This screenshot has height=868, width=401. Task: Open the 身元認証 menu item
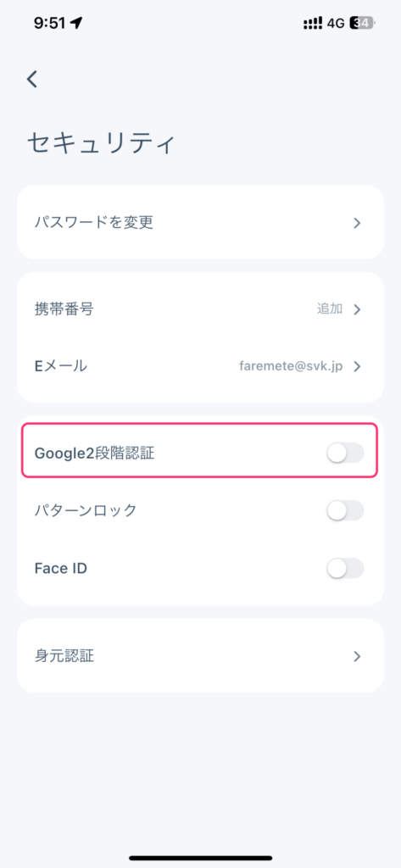[200, 656]
